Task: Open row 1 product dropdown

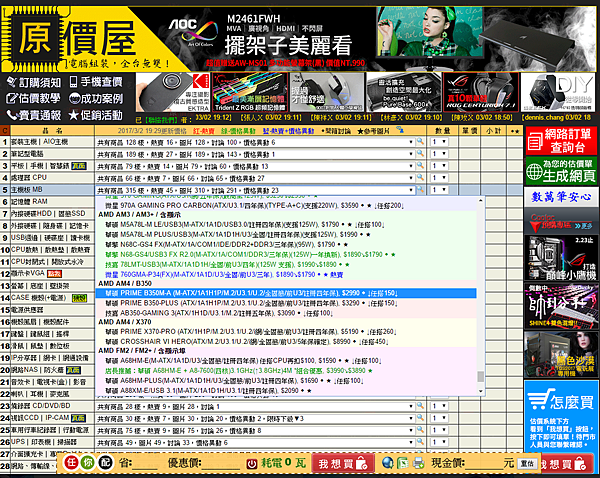Action: pos(255,142)
